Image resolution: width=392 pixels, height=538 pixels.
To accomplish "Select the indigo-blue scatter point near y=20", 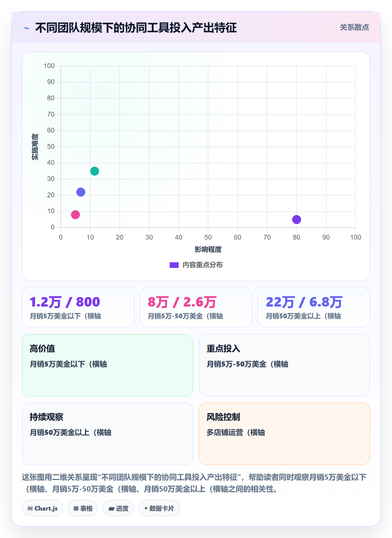I will tap(81, 192).
